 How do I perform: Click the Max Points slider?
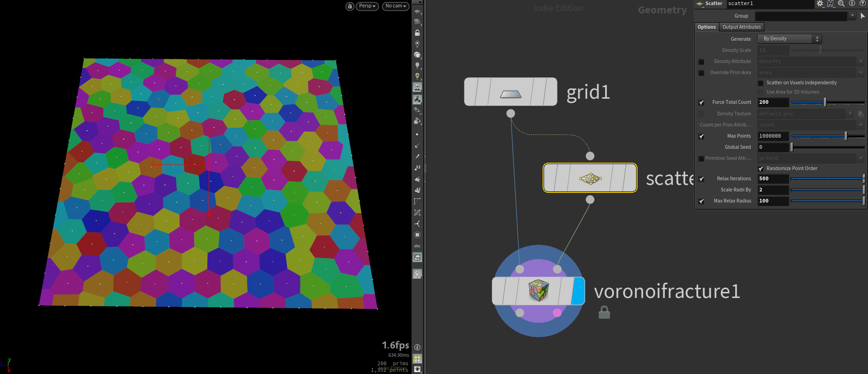tap(828, 136)
